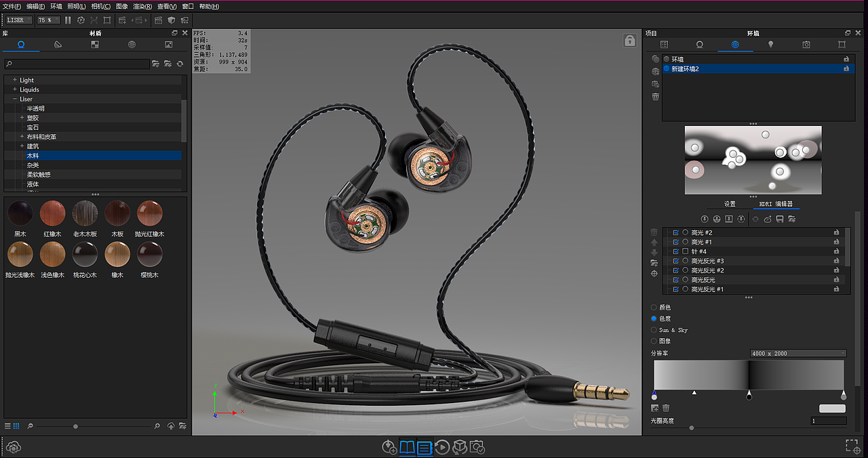The height and width of the screenshot is (458, 868).
Task: Delete the selected environment with trash icon
Action: [x=655, y=97]
